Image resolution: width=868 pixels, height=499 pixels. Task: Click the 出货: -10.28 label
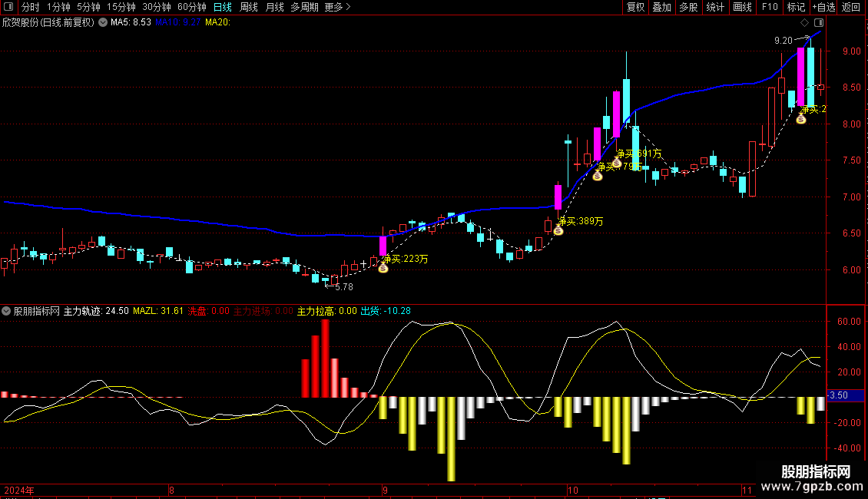[386, 311]
